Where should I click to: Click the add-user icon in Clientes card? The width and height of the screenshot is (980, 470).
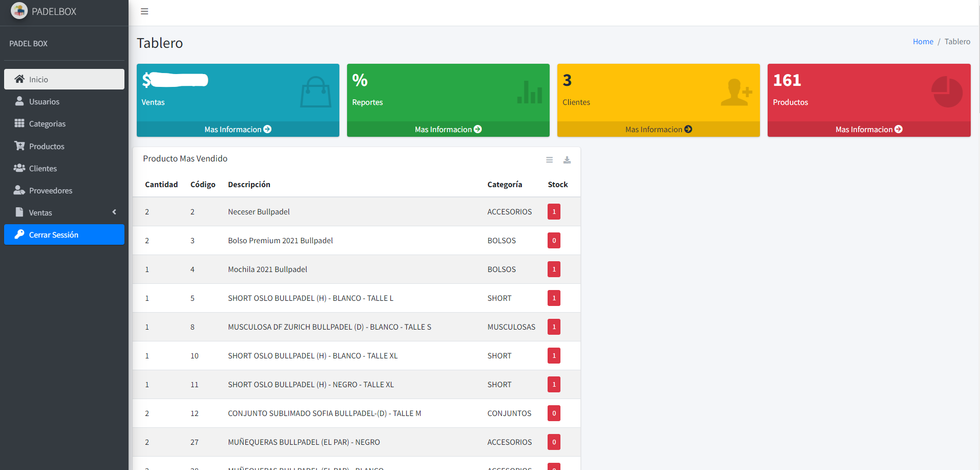click(736, 93)
